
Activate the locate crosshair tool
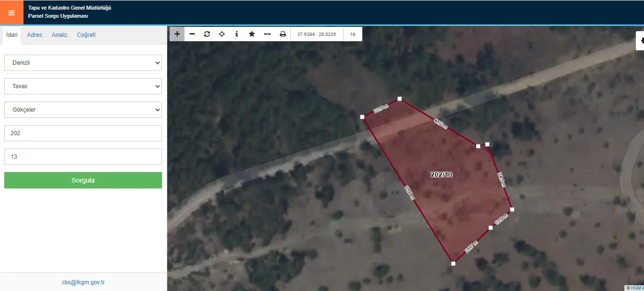(x=222, y=34)
